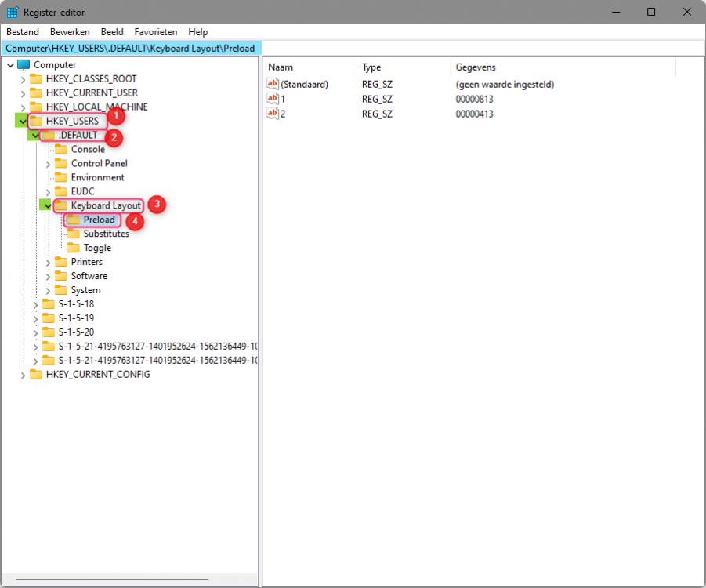Image resolution: width=706 pixels, height=588 pixels.
Task: Click the (Standaard) value icon
Action: point(273,84)
